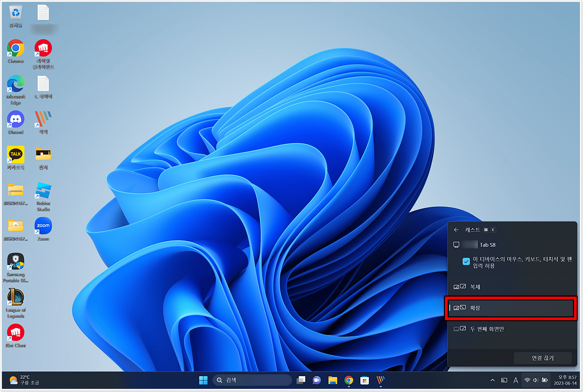583x392 pixels.
Task: Go back with the cast panel arrow
Action: pos(456,230)
